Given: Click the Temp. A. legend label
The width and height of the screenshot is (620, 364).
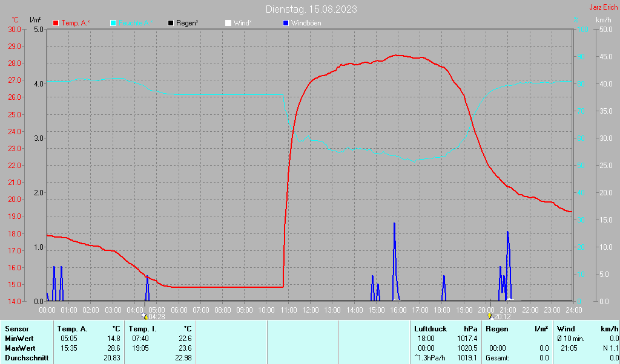Looking at the screenshot, I should click(75, 23).
